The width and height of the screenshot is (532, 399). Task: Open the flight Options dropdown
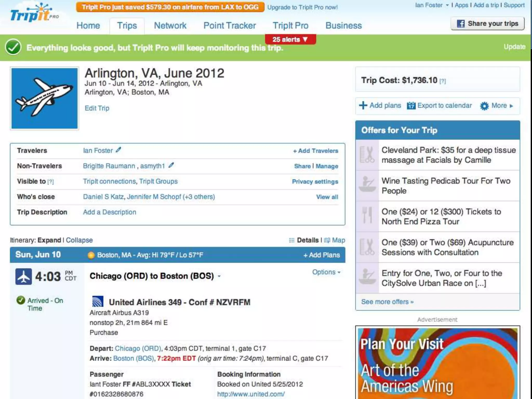(326, 272)
